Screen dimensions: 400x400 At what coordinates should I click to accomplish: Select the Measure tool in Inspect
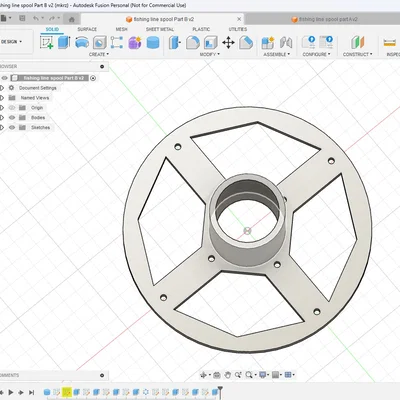point(389,43)
